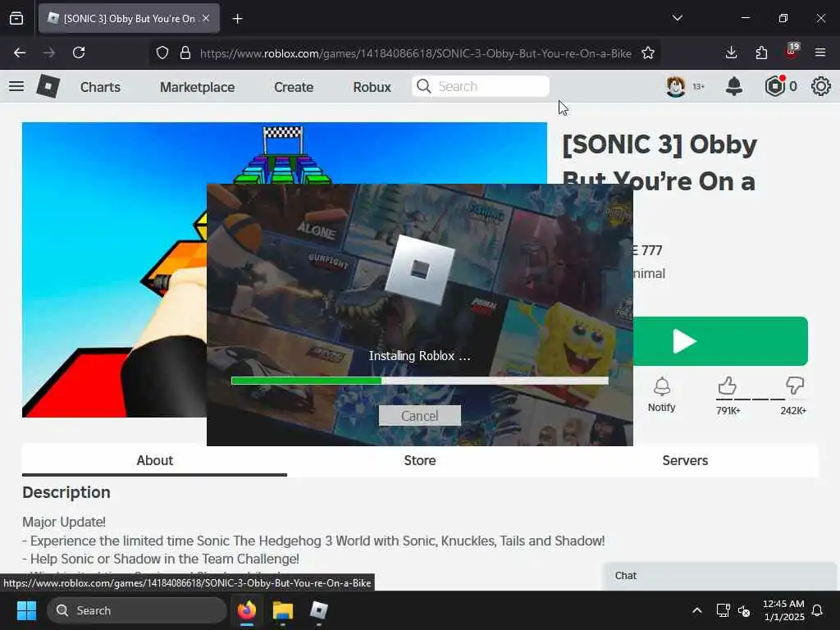Click the Description heading
The image size is (840, 630).
(x=66, y=492)
